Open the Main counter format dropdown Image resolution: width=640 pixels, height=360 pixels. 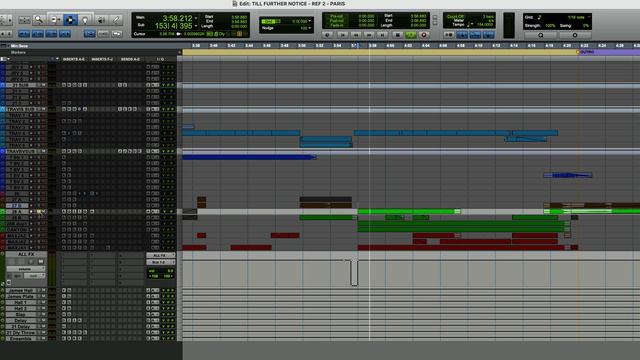point(196,18)
